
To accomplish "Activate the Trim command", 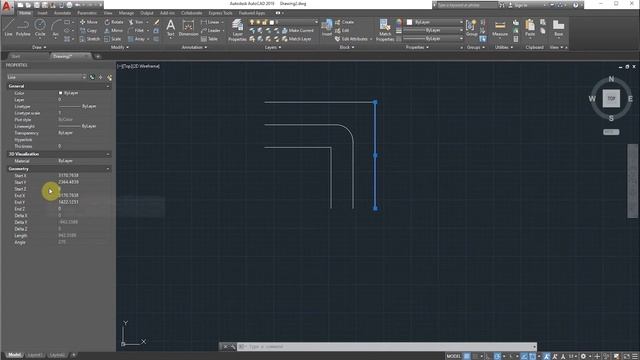I will [136, 22].
